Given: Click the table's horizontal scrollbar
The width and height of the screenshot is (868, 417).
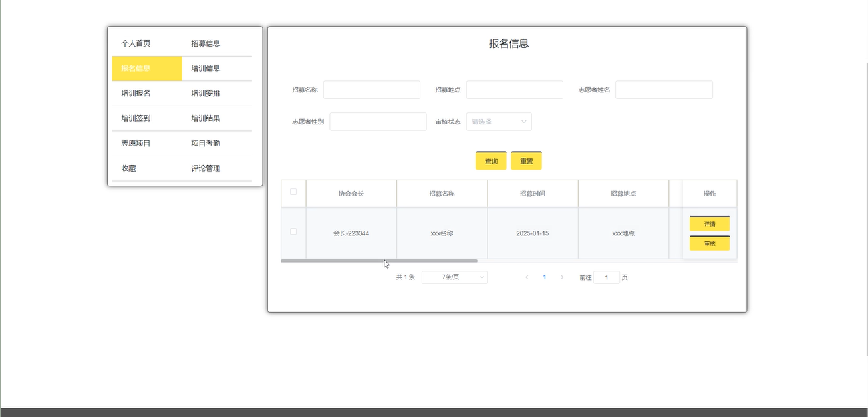Looking at the screenshot, I should (x=379, y=261).
